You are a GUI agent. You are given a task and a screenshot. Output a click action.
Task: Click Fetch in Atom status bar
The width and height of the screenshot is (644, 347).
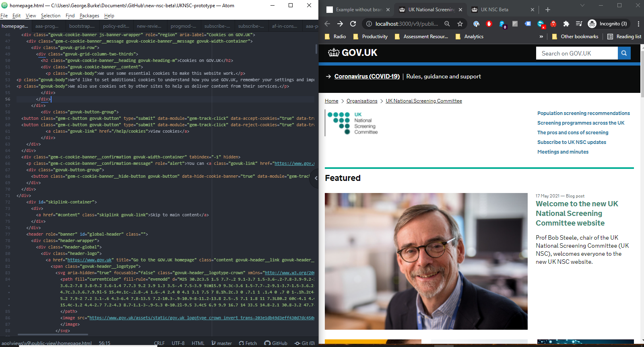(x=248, y=343)
